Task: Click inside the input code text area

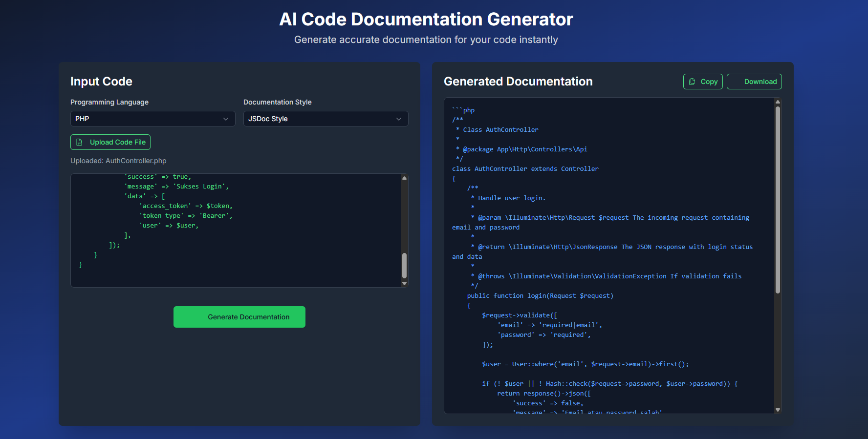Action: point(236,230)
